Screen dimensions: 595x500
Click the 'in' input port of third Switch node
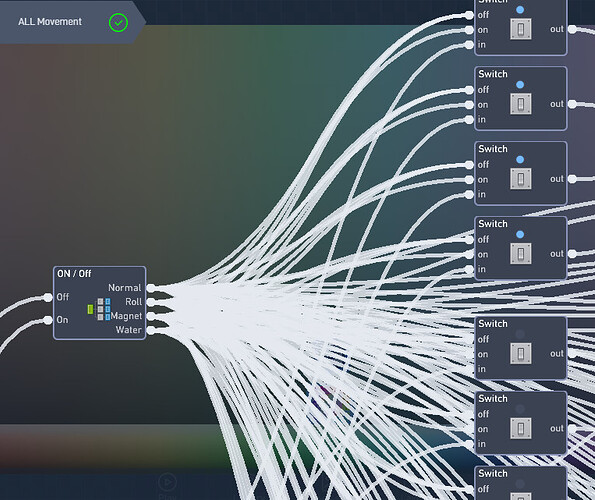[469, 195]
